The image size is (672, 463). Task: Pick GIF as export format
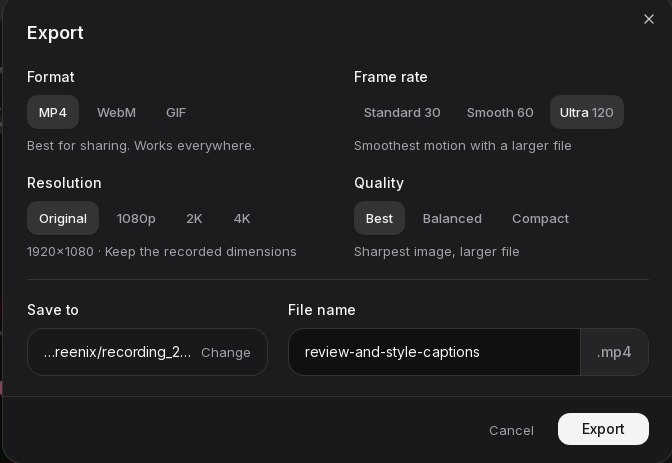pos(176,112)
